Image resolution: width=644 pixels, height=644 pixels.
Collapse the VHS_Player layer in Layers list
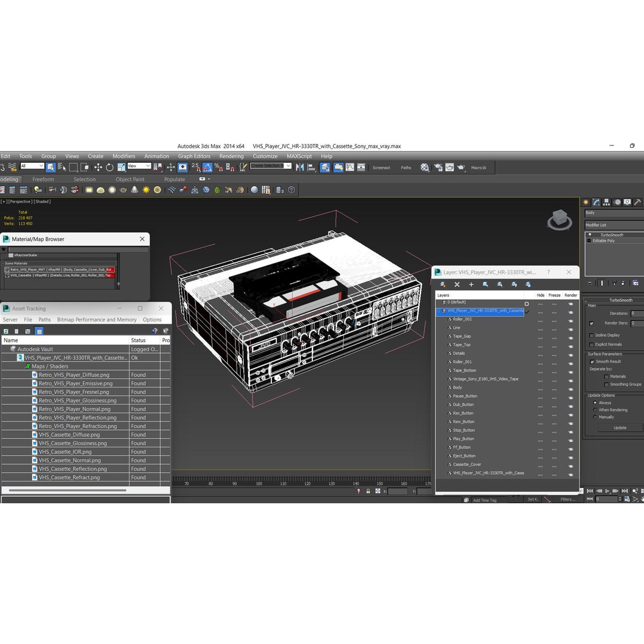click(x=439, y=311)
